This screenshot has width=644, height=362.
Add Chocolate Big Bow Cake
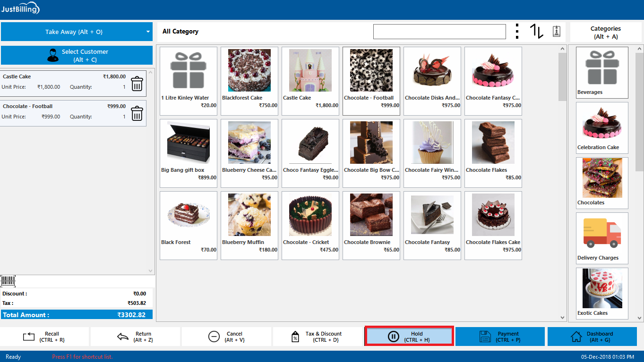point(371,153)
